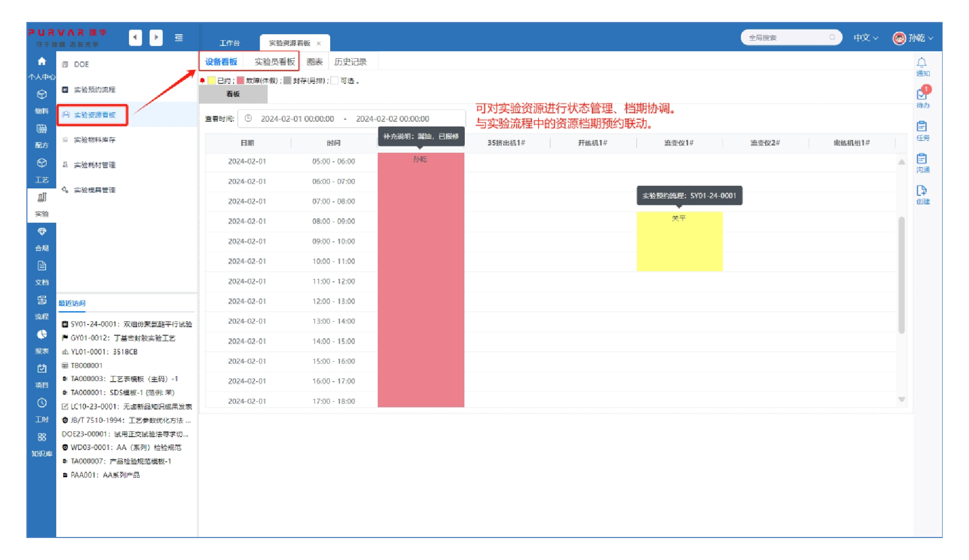Image resolution: width=969 pixels, height=560 pixels.
Task: Open 实验预约流程 in the side menu
Action: pos(94,89)
